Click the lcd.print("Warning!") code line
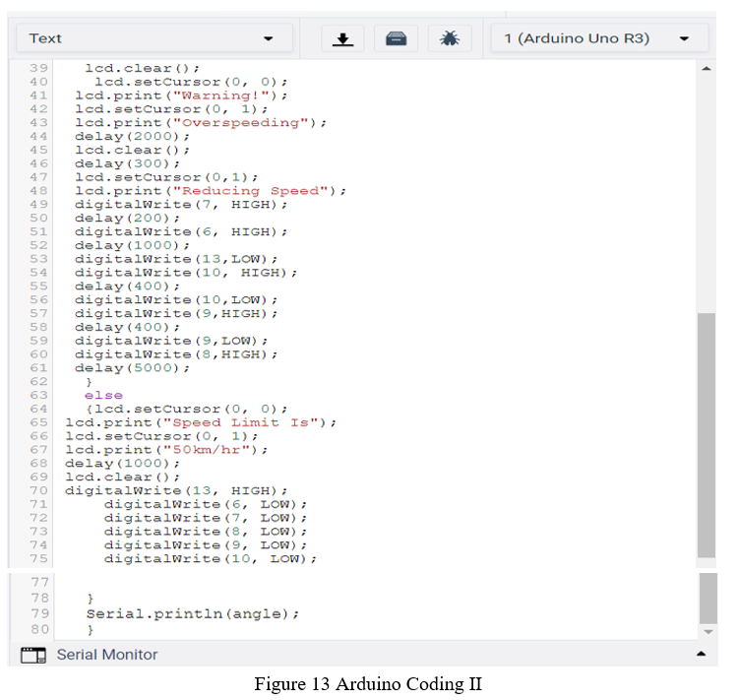Viewport: 737px width, 700px height. coord(181,95)
